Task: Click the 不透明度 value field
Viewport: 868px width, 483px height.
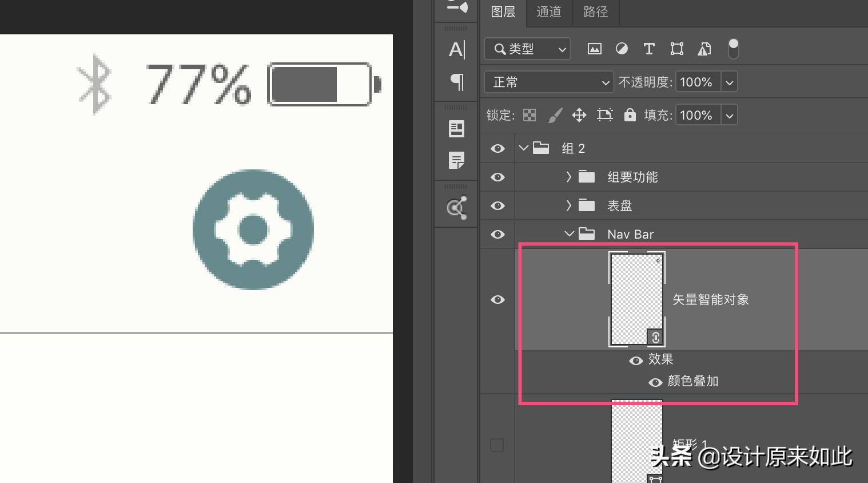Action: tap(698, 82)
